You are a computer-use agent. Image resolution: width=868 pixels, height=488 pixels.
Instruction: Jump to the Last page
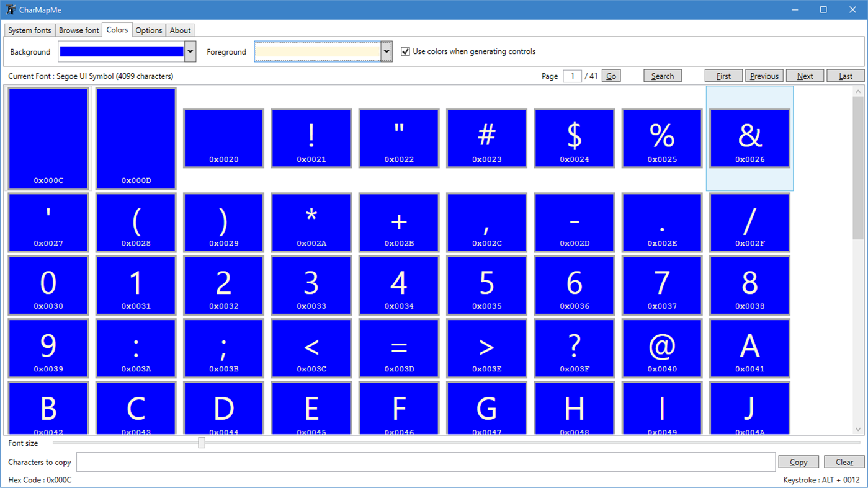pos(844,76)
